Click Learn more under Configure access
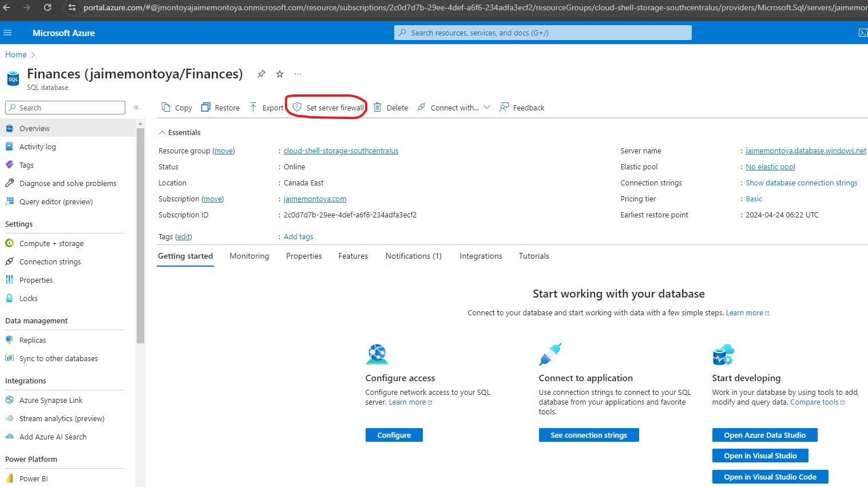Viewport: 868px width, 487px height. click(x=410, y=402)
